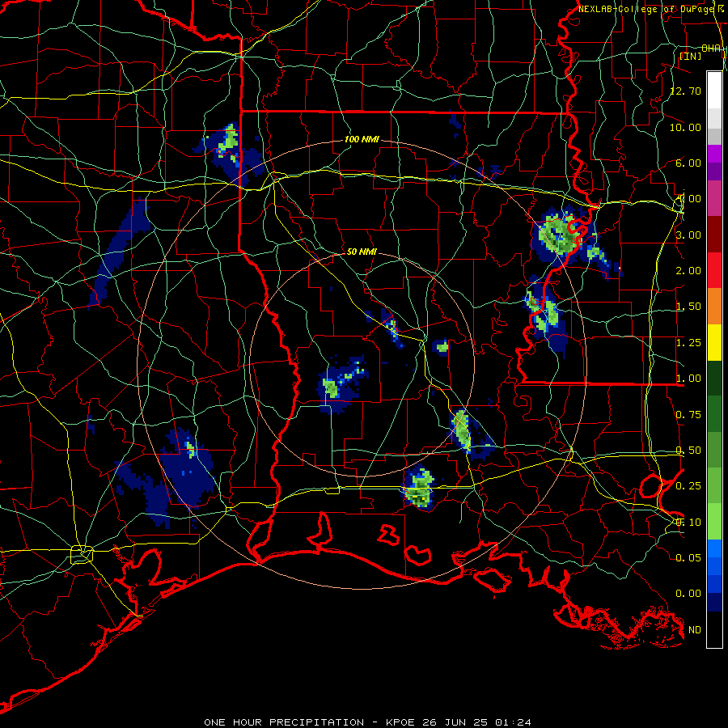Select the yellow swatch in the legend
Image resolution: width=728 pixels, height=728 pixels.
coord(714,343)
